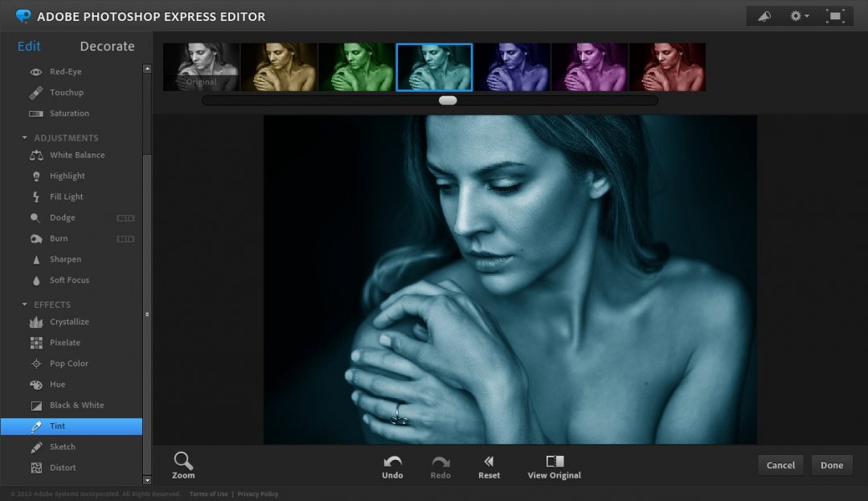Collapse the EFFECTS section
Viewport: 868px width, 501px height.
[x=24, y=305]
